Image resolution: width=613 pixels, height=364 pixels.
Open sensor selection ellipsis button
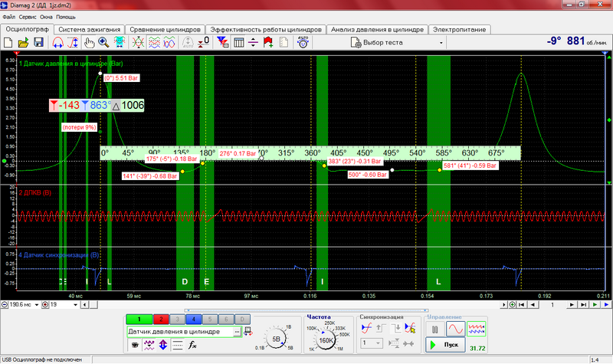pos(237,332)
